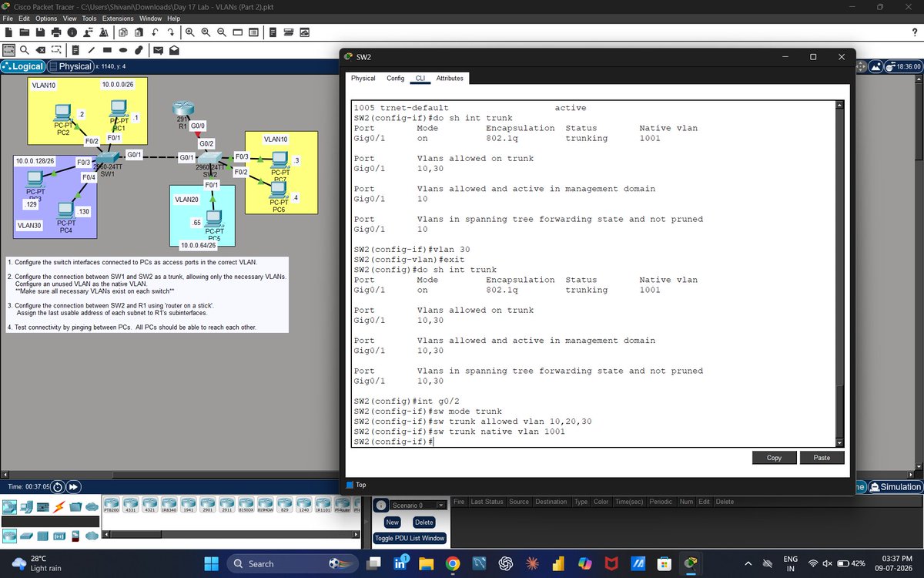The height and width of the screenshot is (578, 924).
Task: Click the New file toolbar icon
Action: coord(8,32)
